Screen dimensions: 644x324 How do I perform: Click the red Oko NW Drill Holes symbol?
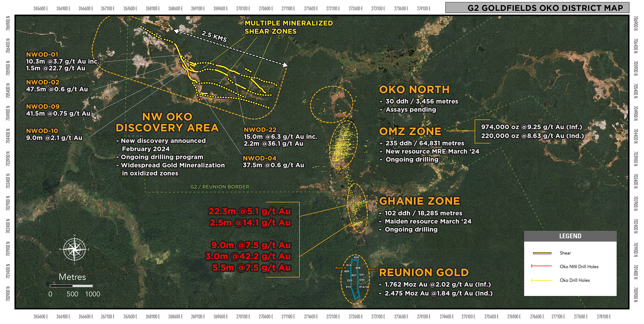[x=542, y=266]
